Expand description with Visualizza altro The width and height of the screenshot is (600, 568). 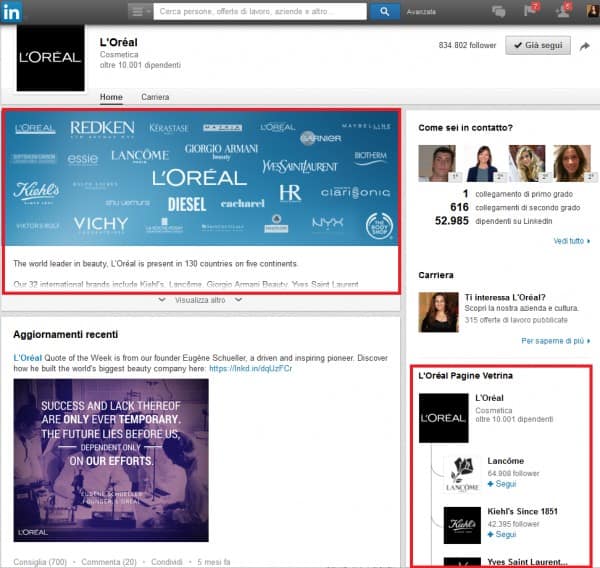[x=200, y=300]
